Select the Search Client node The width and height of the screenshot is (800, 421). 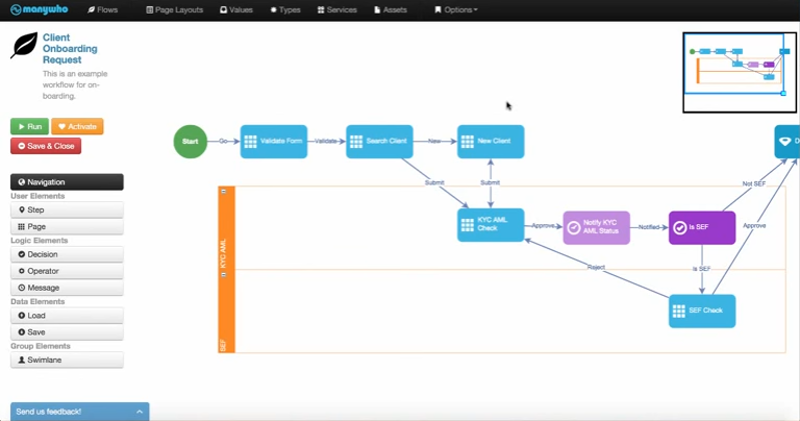[x=380, y=141]
